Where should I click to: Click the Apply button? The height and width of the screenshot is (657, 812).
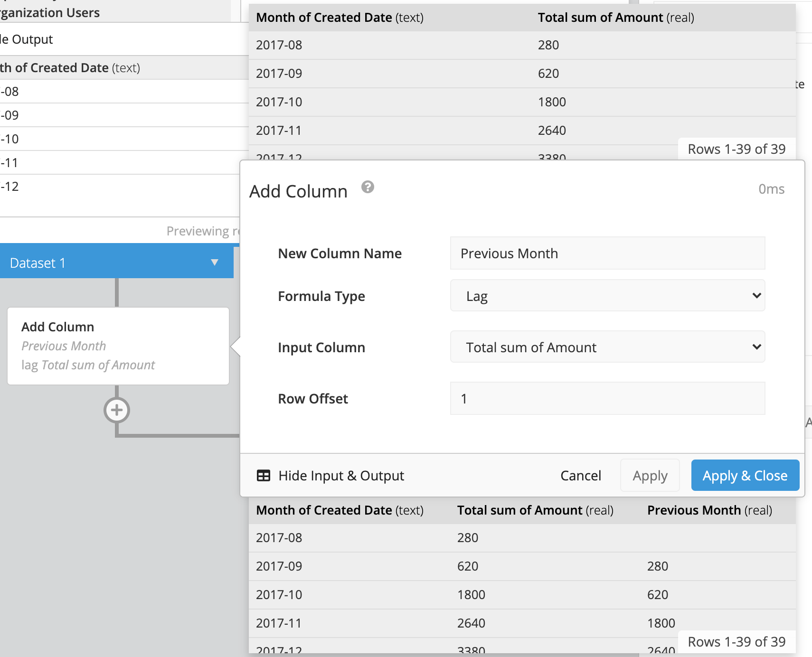click(x=650, y=476)
